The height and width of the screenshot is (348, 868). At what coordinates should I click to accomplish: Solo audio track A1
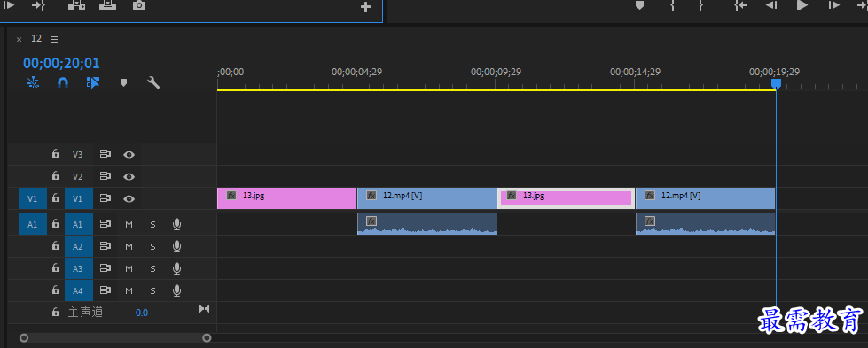pos(152,225)
